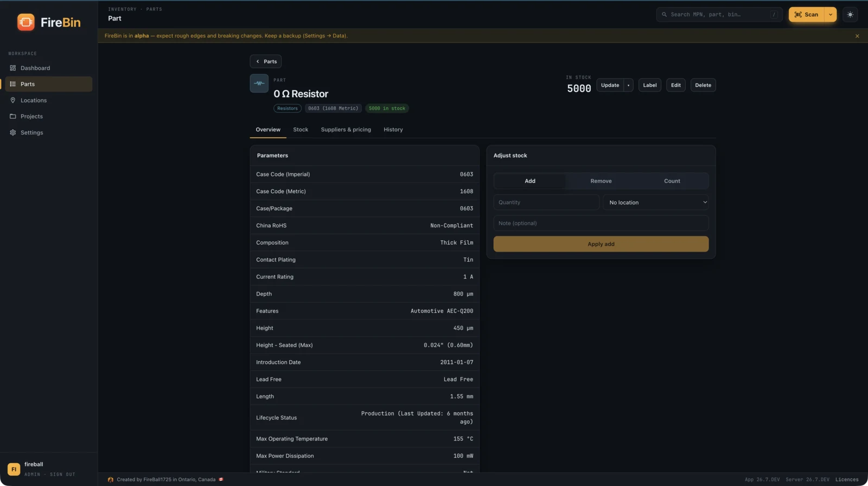Click the Introduction Date 2011-01-07 value
This screenshot has width=868, height=486.
pyautogui.click(x=457, y=362)
